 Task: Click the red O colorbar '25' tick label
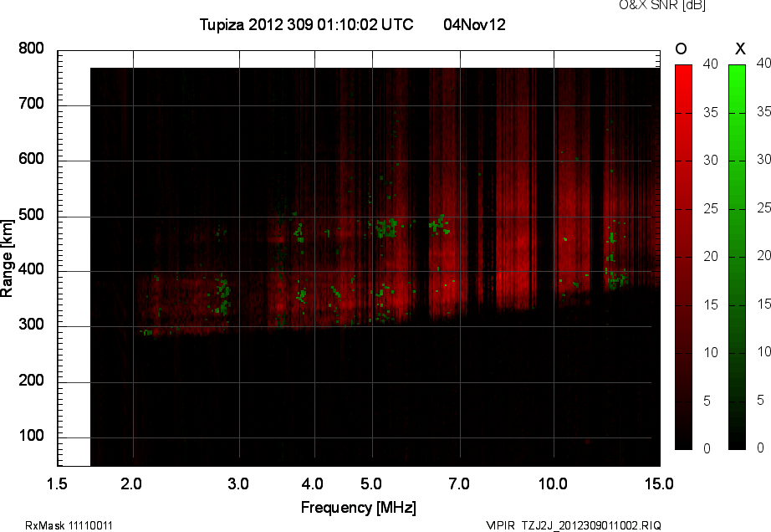711,209
